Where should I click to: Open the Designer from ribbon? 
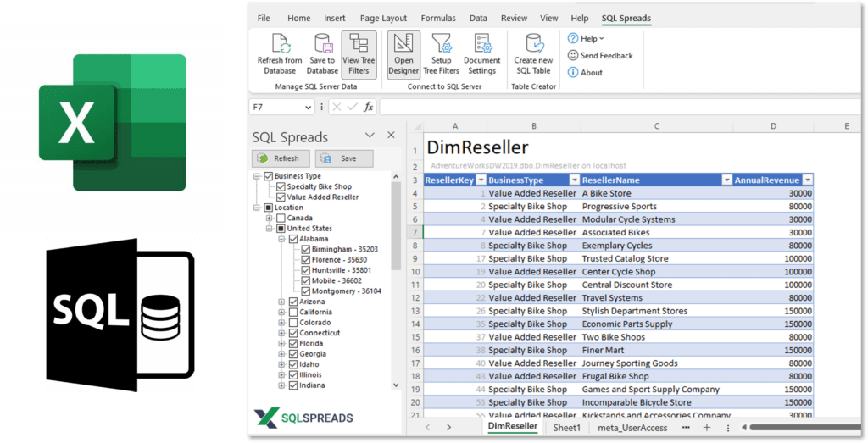click(x=403, y=54)
